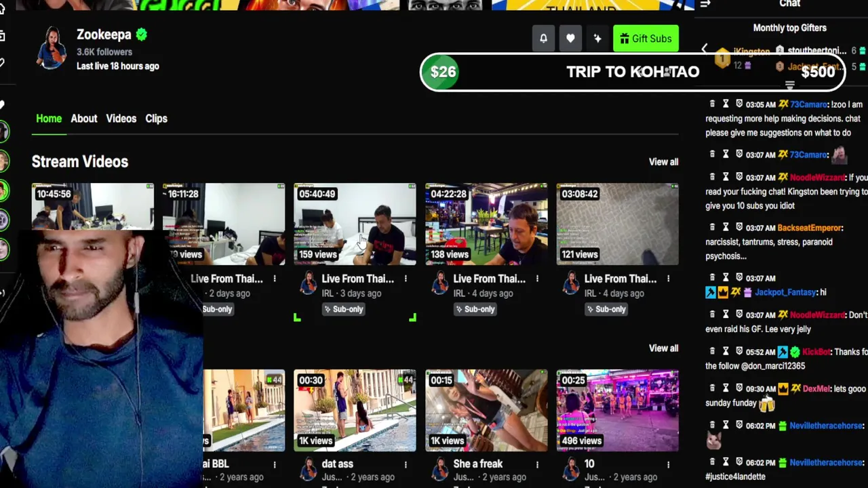Timeout 73Camaro on 03:05 AM message
The height and width of the screenshot is (488, 868).
pyautogui.click(x=726, y=104)
